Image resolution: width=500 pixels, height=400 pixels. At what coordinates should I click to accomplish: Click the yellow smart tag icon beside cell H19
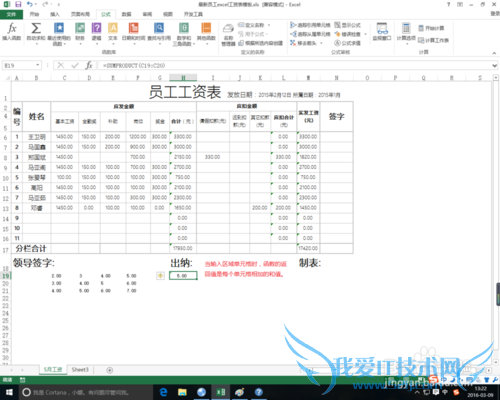pyautogui.click(x=160, y=276)
